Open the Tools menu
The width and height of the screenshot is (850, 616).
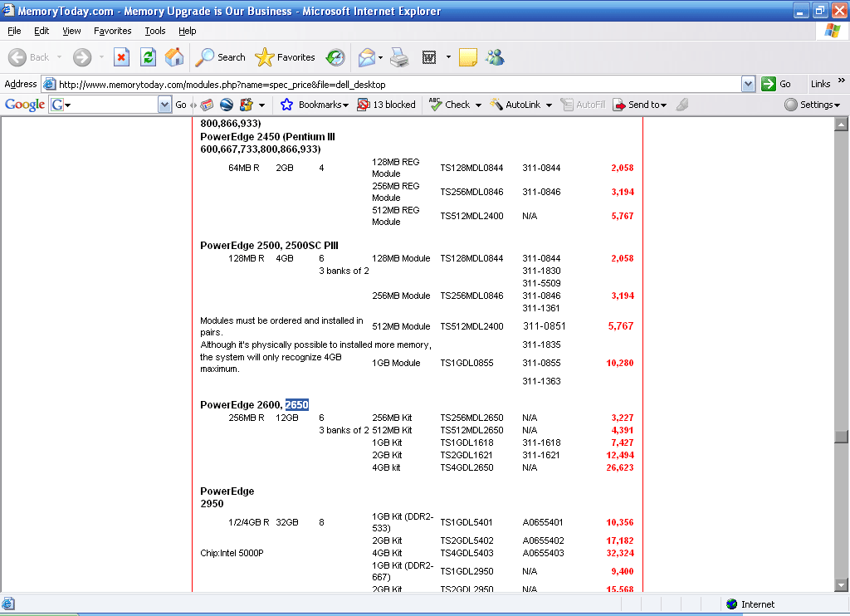click(x=155, y=31)
